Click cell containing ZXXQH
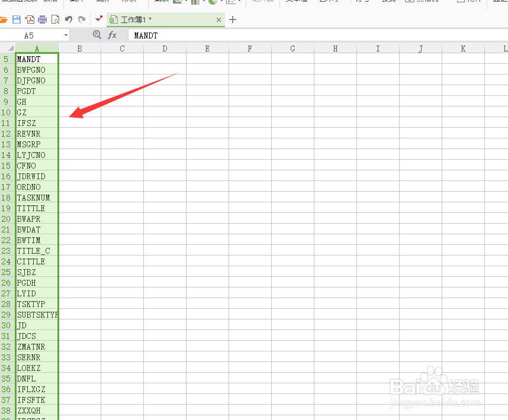Viewport: 508px width, 420px height. (37, 411)
